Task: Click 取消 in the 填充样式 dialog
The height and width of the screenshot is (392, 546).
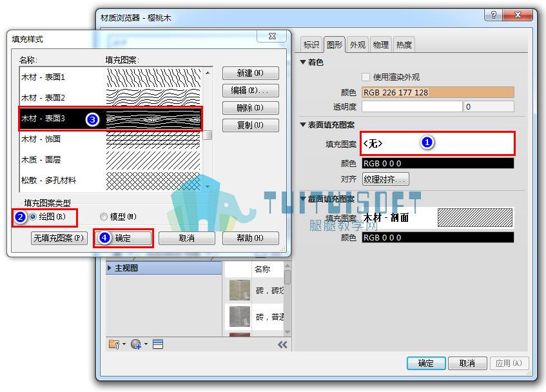Action: coord(187,238)
